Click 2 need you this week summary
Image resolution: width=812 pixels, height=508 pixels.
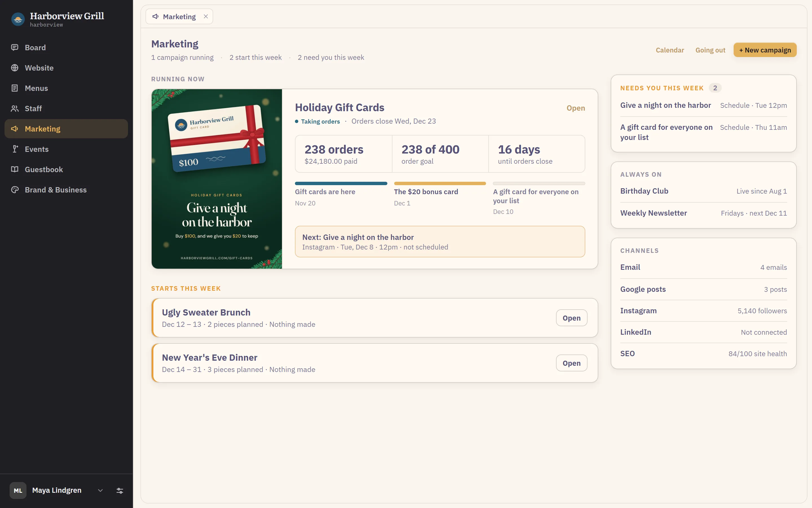pos(331,58)
